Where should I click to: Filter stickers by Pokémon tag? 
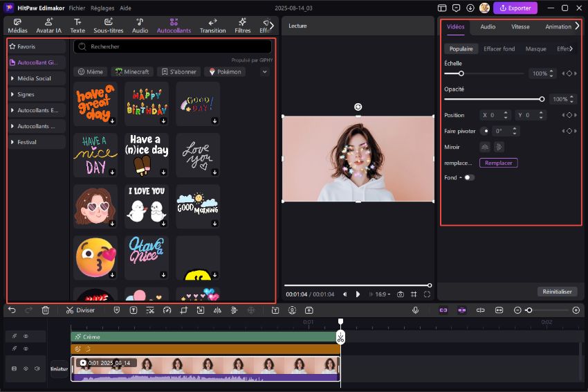[225, 72]
